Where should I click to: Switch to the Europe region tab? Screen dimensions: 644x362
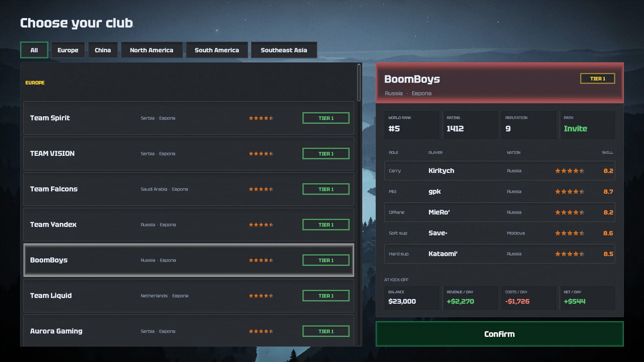[68, 50]
